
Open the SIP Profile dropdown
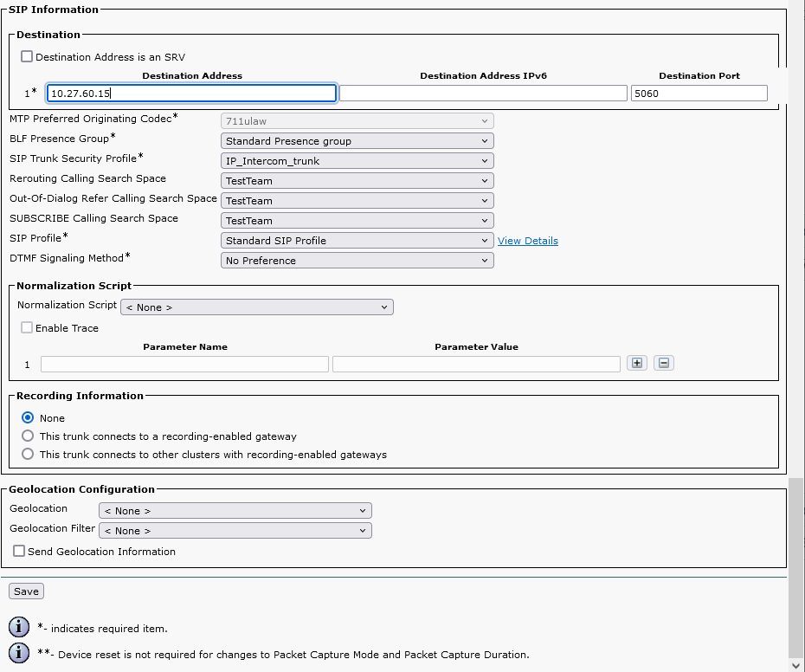point(357,241)
